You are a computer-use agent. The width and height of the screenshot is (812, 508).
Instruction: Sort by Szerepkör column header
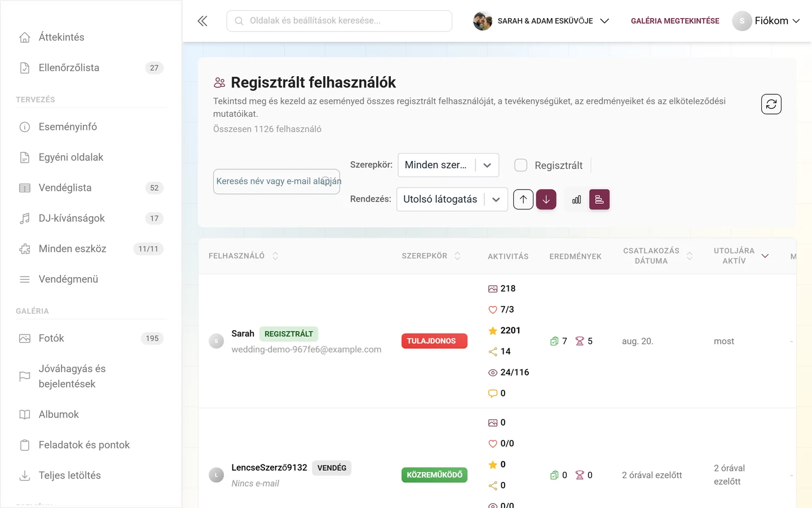(431, 256)
